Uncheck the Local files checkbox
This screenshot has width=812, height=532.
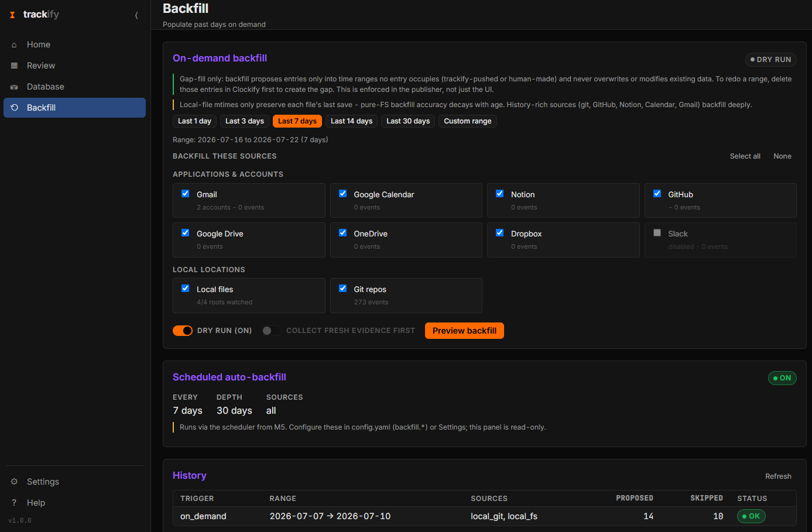coord(186,289)
